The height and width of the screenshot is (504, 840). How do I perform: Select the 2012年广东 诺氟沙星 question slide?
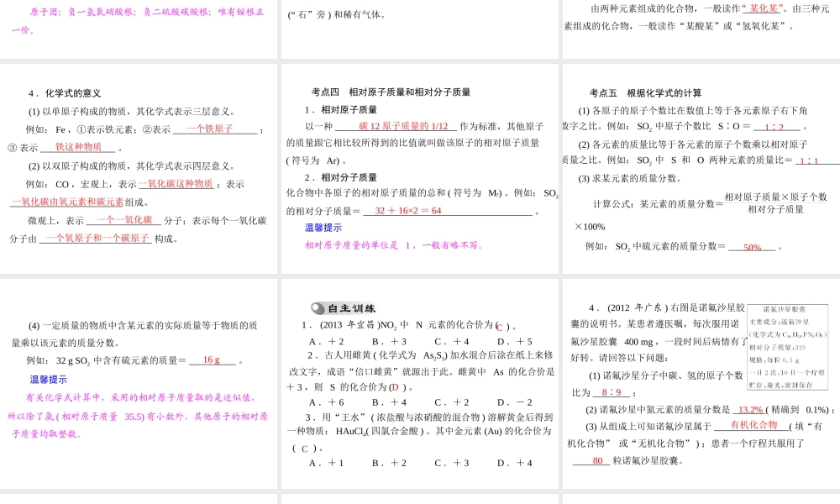(701, 384)
